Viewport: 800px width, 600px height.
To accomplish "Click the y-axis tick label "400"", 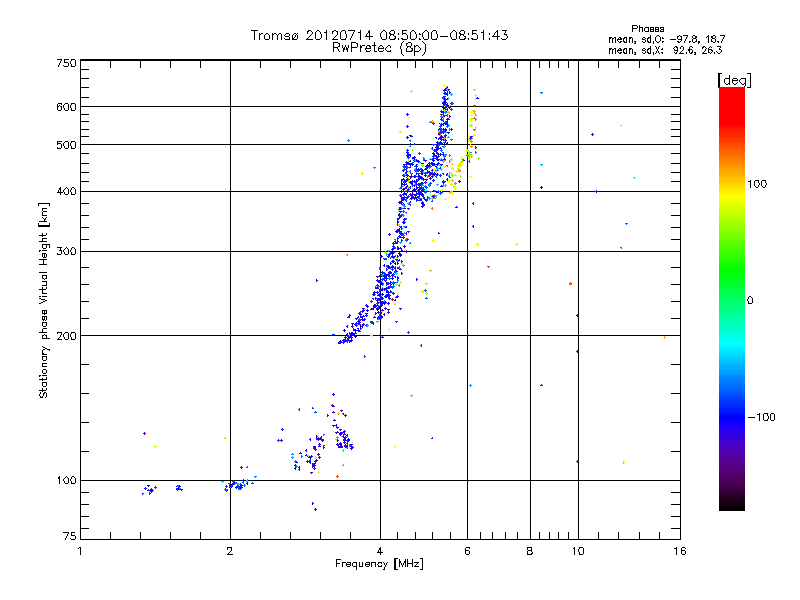I will click(x=66, y=192).
